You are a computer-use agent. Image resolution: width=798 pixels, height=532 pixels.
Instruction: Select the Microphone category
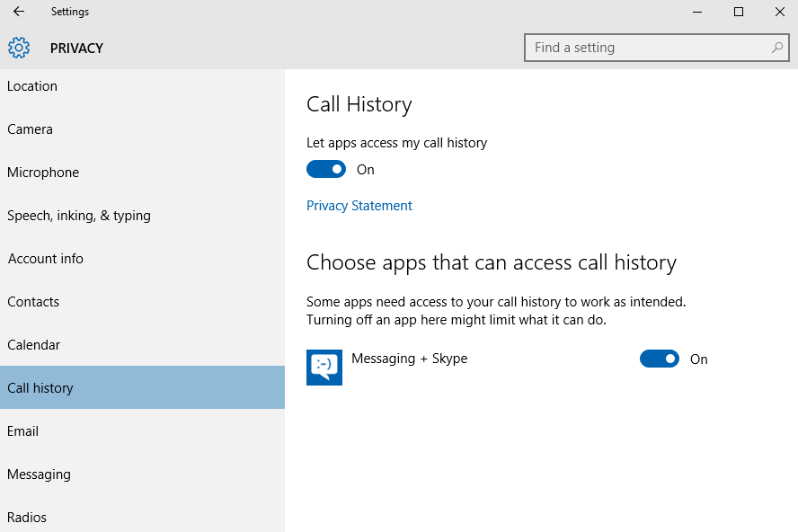pyautogui.click(x=143, y=173)
